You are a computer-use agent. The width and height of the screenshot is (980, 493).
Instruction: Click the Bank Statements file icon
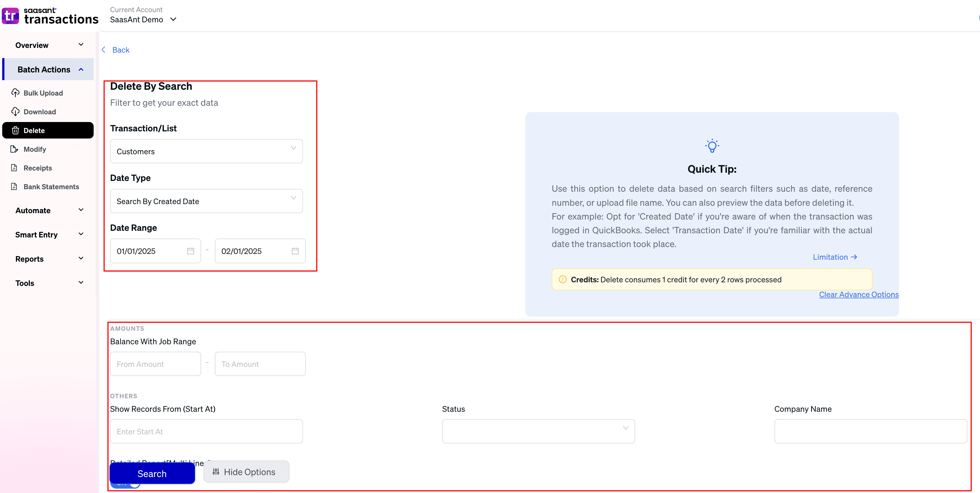pos(14,186)
